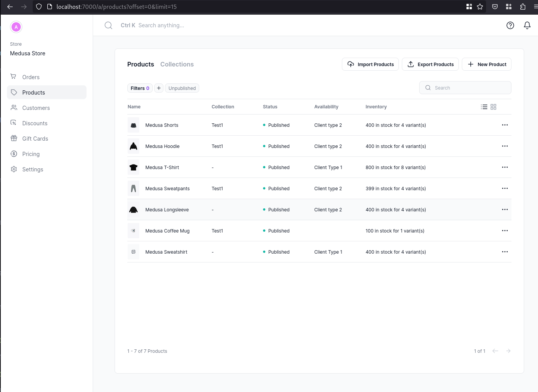Open actions menu for Medusa Hoodie
This screenshot has height=392, width=538.
point(505,146)
